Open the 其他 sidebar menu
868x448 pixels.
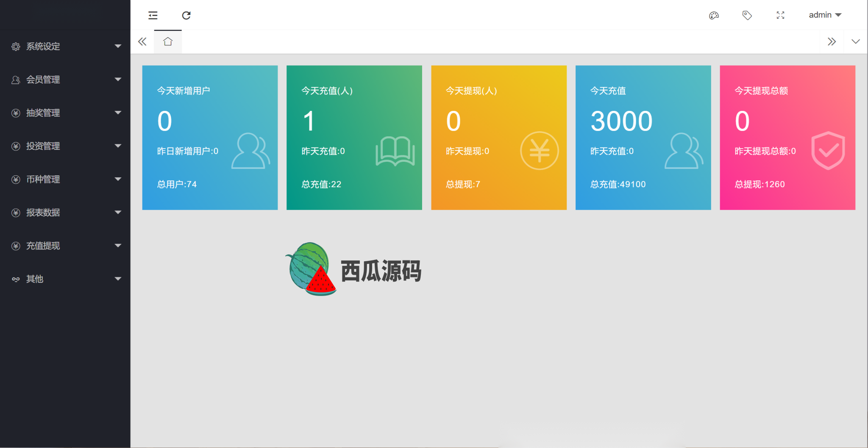coord(65,279)
